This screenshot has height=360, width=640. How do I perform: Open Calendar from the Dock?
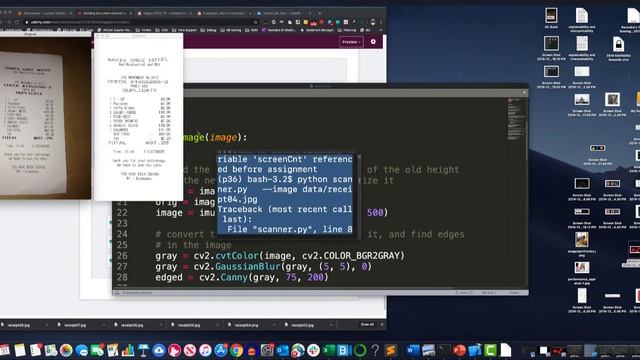point(4,350)
